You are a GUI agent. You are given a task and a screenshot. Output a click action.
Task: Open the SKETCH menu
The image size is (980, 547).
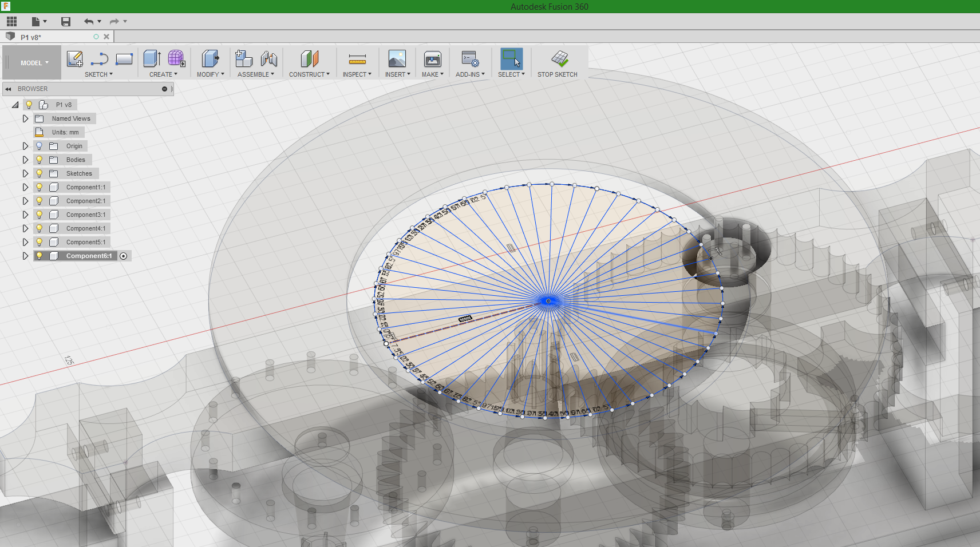98,74
